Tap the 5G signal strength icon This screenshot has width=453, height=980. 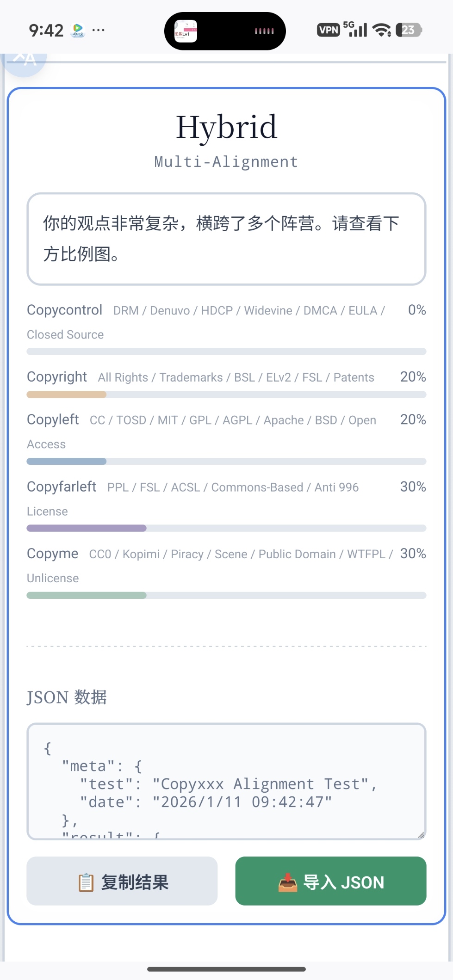tap(355, 30)
